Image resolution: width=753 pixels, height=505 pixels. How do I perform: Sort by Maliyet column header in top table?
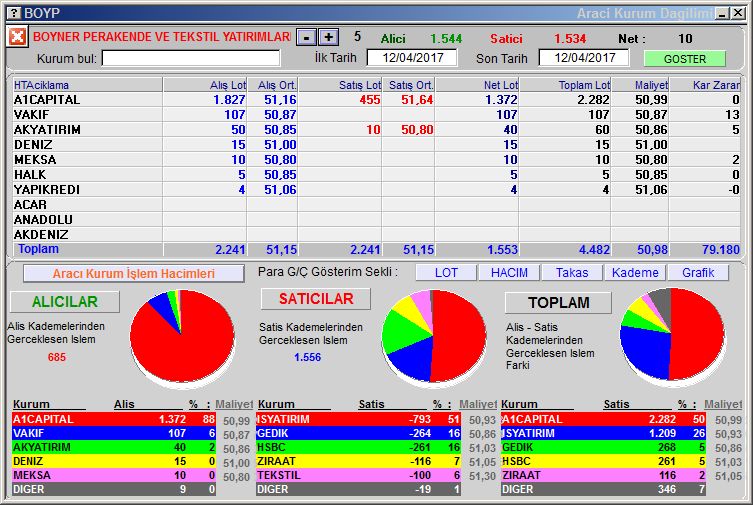(640, 85)
